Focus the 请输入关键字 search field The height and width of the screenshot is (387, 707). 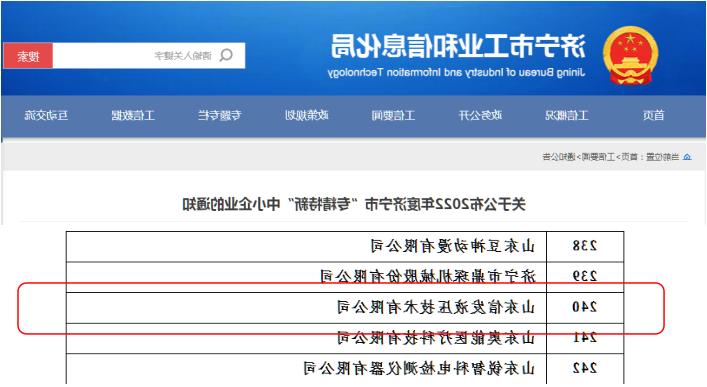149,56
